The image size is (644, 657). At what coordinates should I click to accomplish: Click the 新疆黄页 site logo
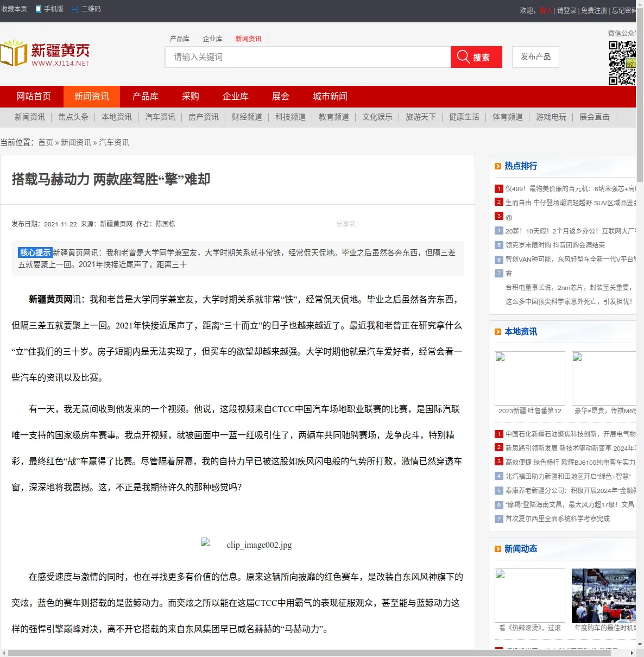(46, 55)
